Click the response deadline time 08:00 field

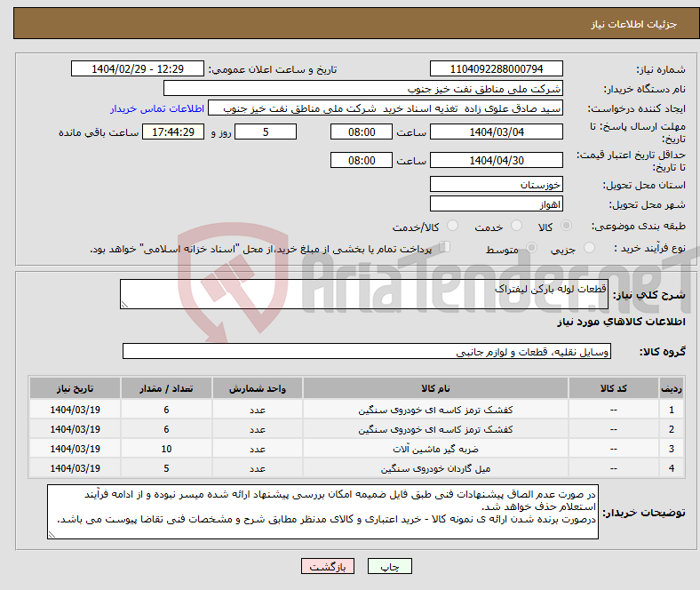click(x=362, y=132)
